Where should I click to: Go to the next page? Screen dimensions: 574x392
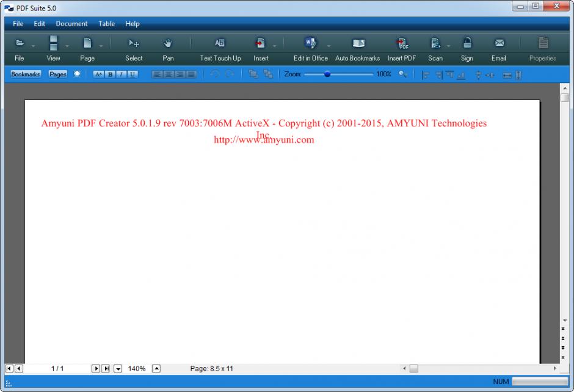pos(95,369)
